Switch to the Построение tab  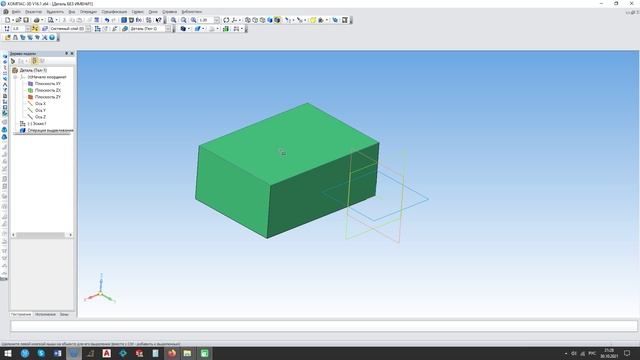pos(21,315)
